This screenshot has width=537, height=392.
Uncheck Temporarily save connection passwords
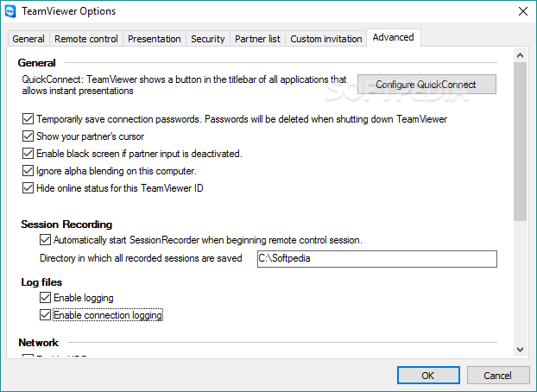coord(28,119)
